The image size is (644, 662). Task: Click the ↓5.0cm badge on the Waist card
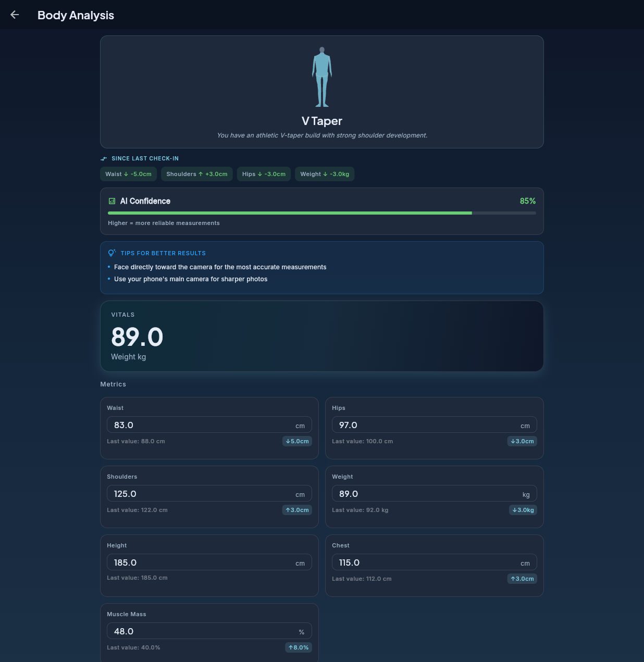(x=297, y=441)
